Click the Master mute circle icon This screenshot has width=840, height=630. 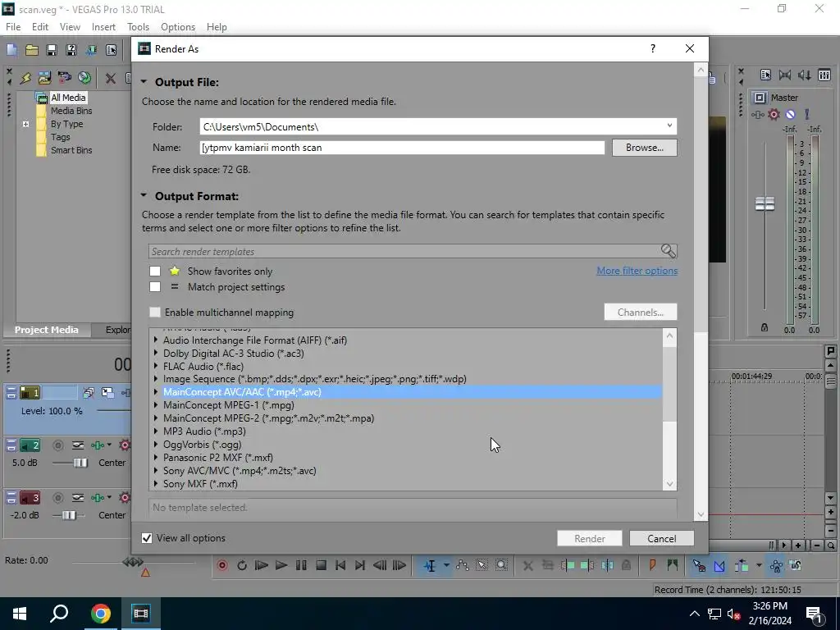(x=790, y=114)
